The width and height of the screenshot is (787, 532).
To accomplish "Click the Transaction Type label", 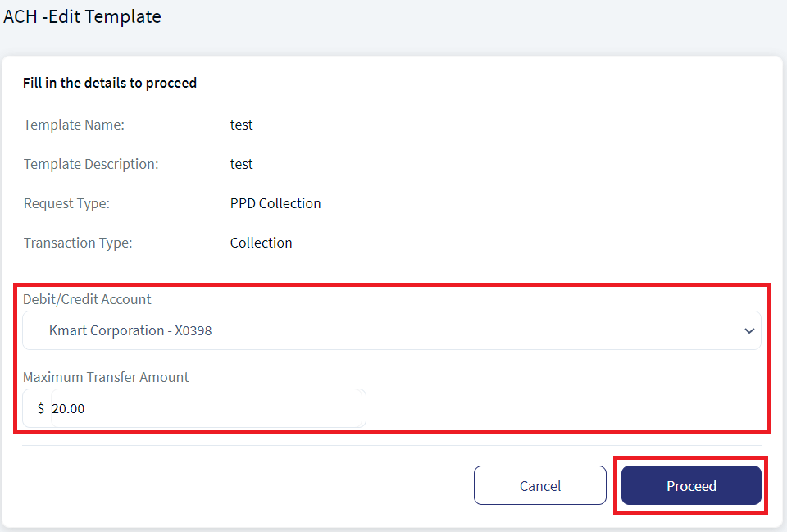I will [x=78, y=243].
